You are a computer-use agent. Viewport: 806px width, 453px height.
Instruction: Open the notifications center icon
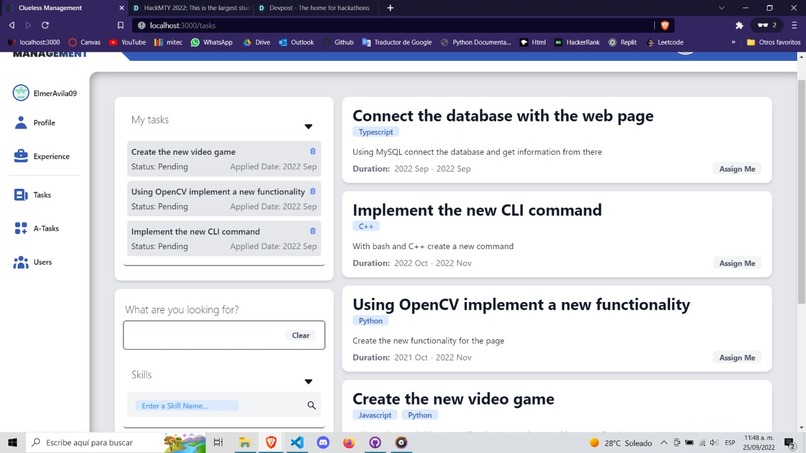click(x=790, y=442)
